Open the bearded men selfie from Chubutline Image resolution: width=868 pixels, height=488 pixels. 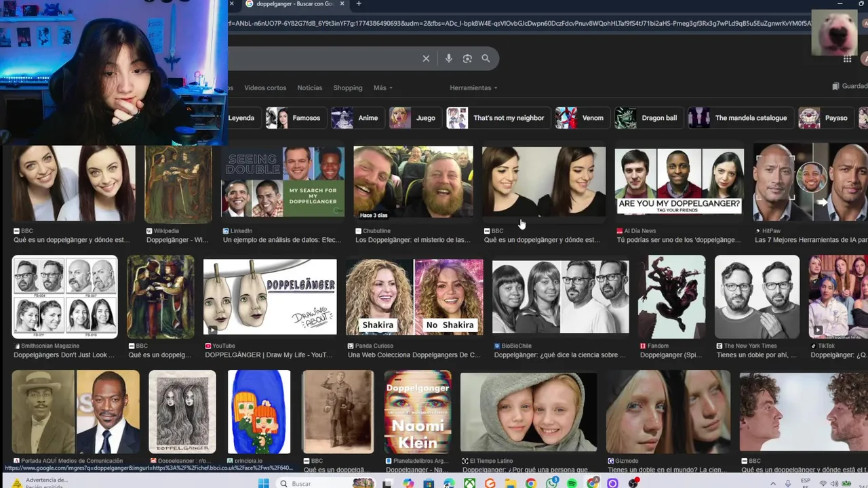(413, 183)
